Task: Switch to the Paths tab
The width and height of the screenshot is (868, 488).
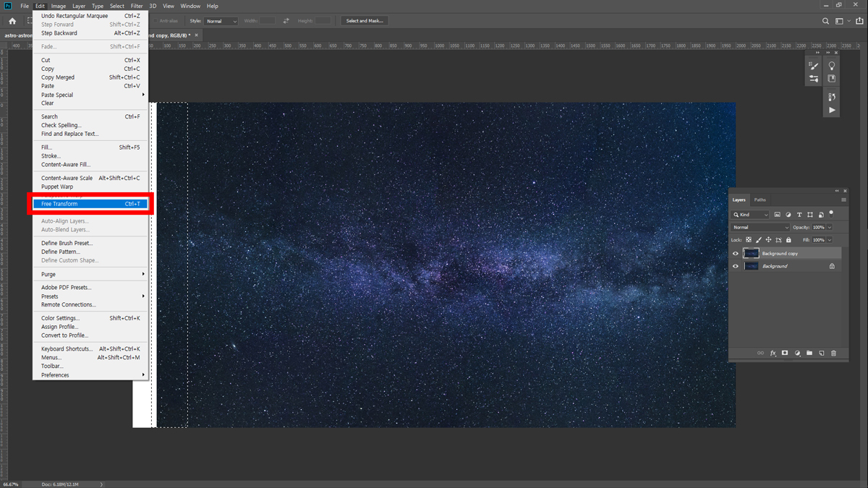Action: 759,200
